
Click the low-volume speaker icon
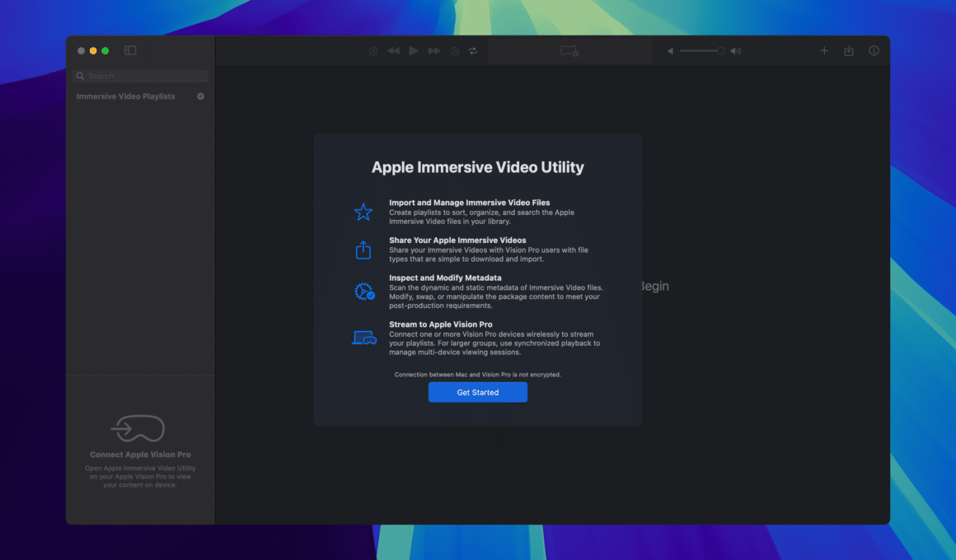[671, 51]
